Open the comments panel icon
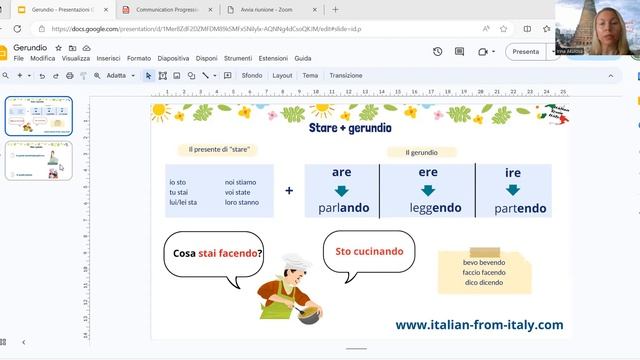The height and width of the screenshot is (360, 640). 459,51
